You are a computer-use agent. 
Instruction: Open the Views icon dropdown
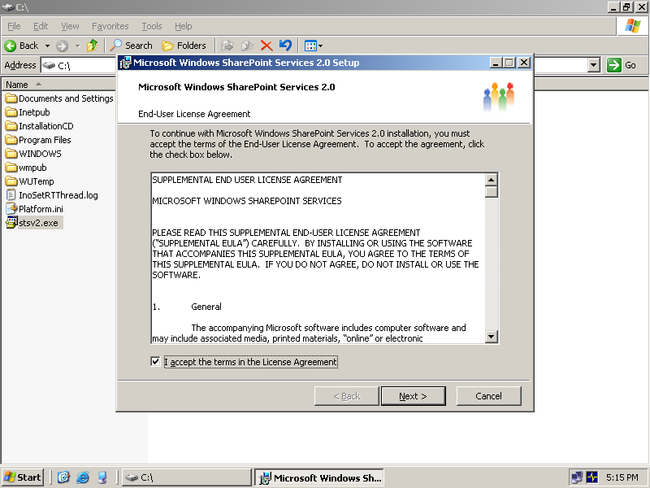pos(313,46)
